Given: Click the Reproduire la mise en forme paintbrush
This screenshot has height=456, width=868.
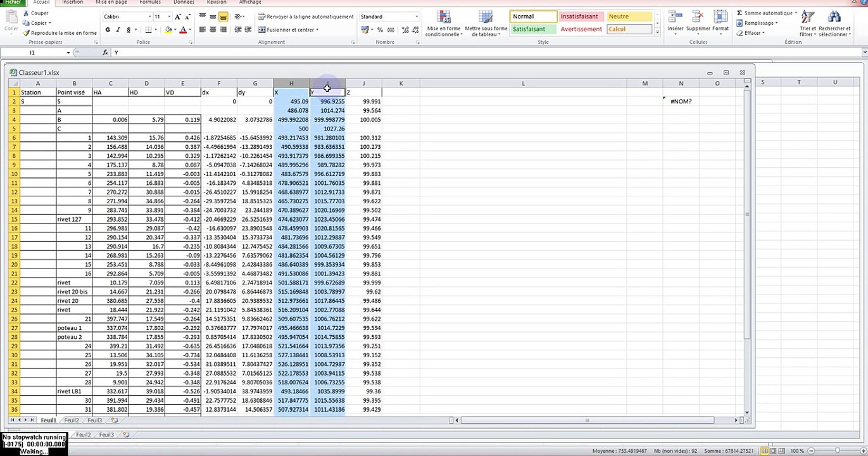Looking at the screenshot, I should coord(26,33).
